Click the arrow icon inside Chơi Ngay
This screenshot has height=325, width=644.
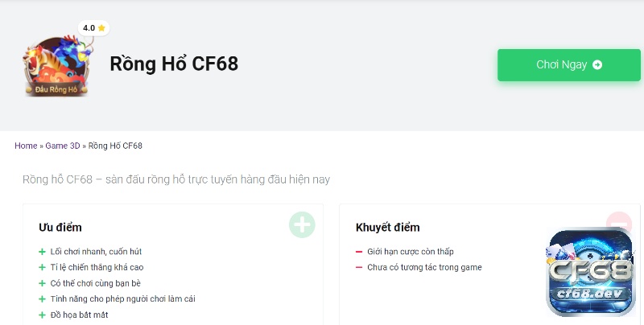pos(597,65)
